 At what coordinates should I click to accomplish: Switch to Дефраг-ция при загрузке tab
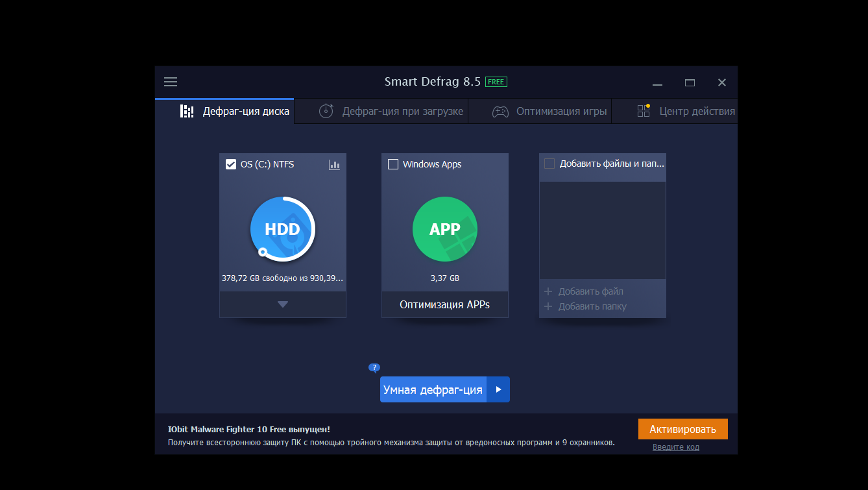[402, 111]
